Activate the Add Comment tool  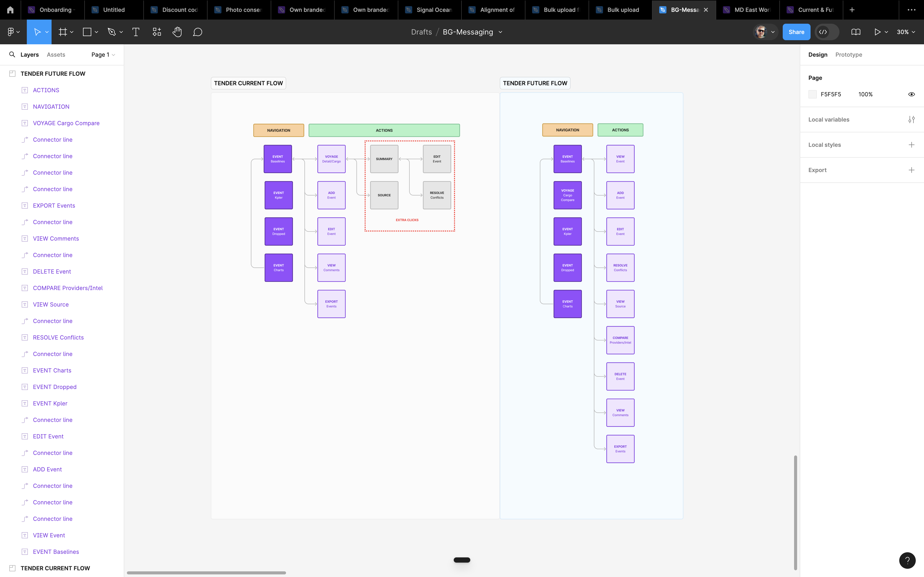197,32
